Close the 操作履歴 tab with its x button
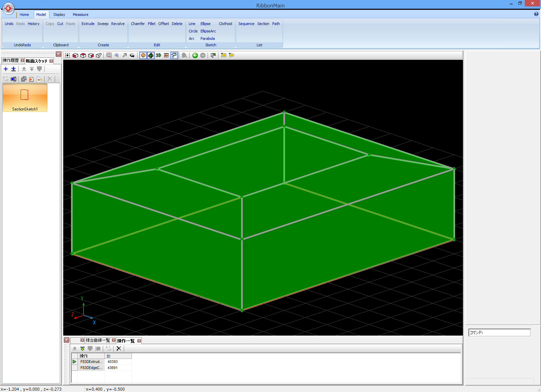This screenshot has width=541, height=392. 22,60
